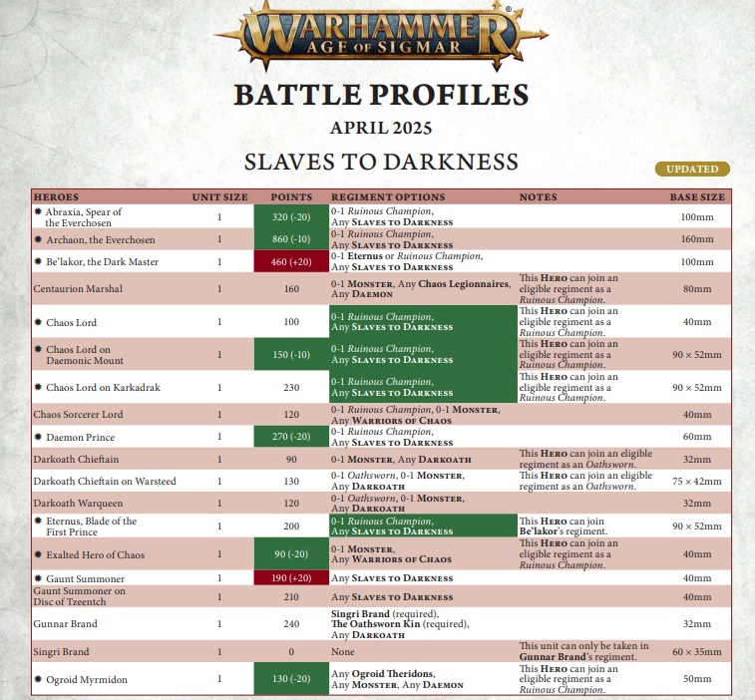This screenshot has width=755, height=700.
Task: Click the red 460 (+20) points cell
Action: point(291,262)
